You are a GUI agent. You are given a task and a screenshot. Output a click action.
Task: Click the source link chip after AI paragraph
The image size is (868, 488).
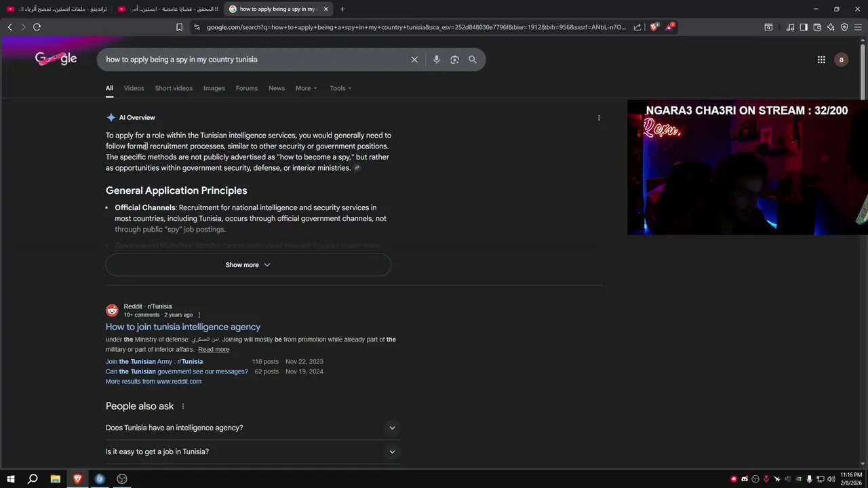coord(357,168)
